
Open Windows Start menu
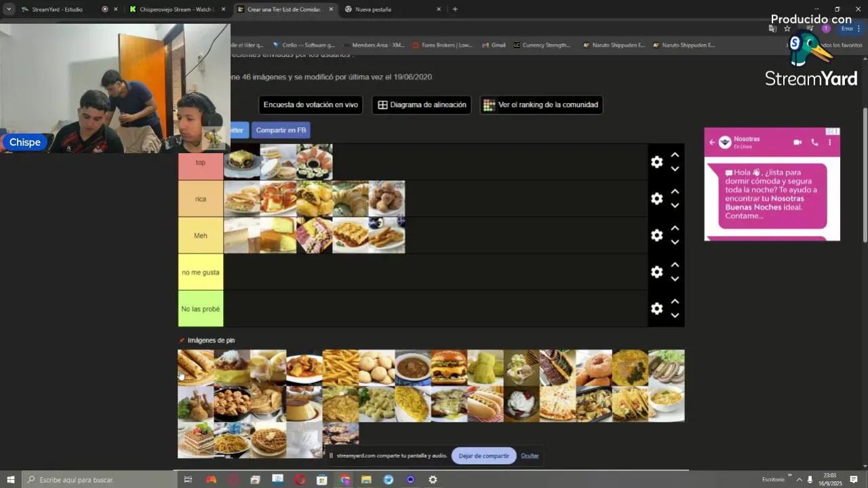(x=11, y=479)
